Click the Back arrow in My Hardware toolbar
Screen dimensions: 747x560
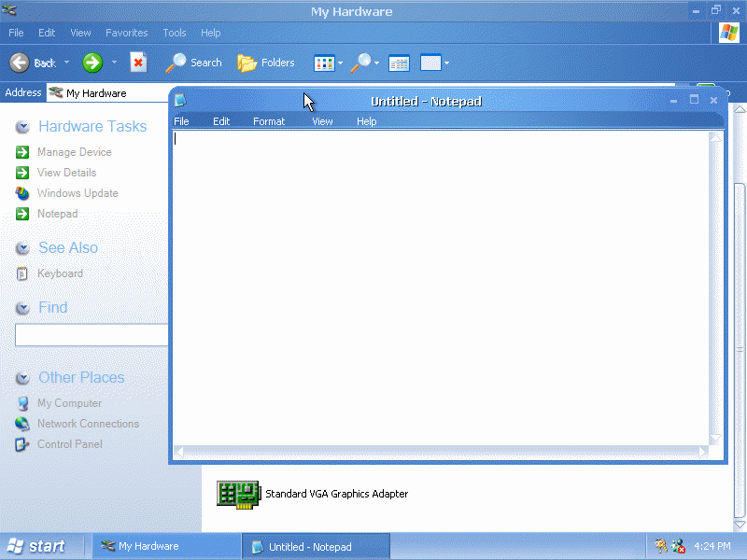[20, 63]
